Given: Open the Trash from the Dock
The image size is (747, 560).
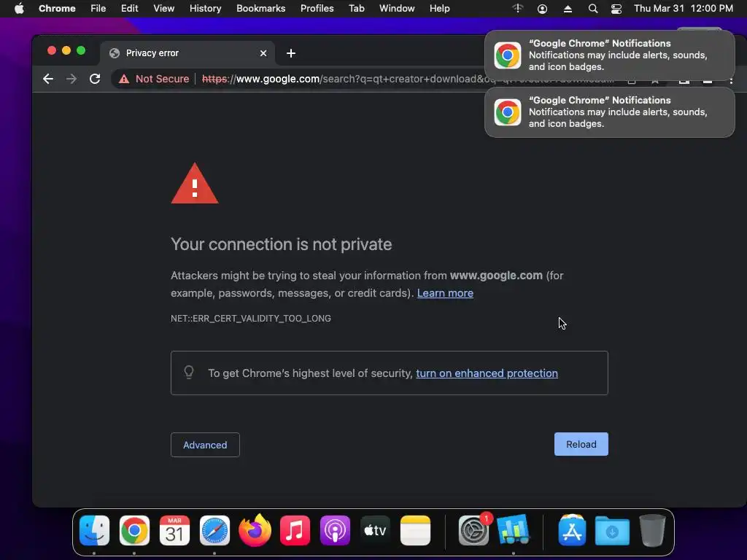Looking at the screenshot, I should coord(652,530).
